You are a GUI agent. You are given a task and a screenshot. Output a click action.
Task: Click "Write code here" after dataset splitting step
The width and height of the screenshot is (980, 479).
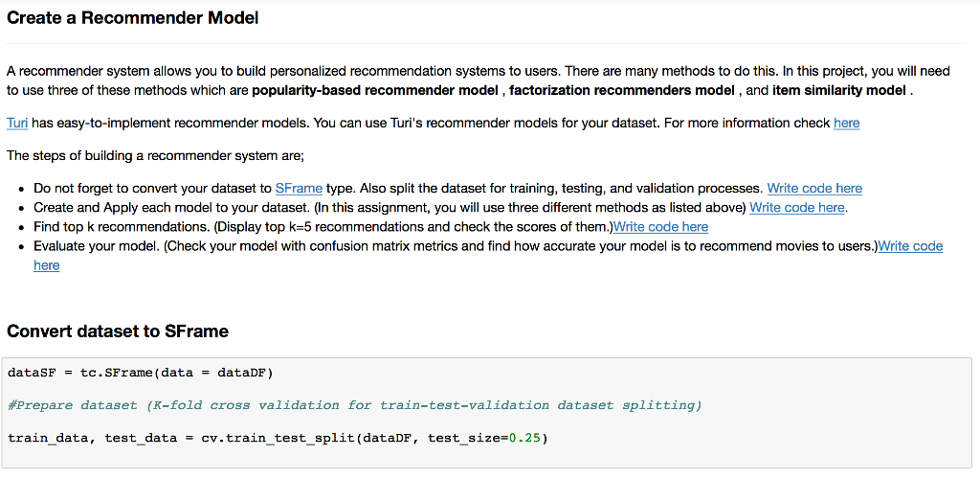pyautogui.click(x=814, y=188)
